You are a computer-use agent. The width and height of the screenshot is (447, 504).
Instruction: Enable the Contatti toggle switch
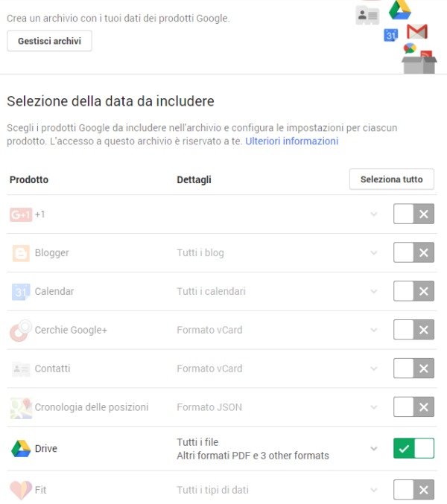(x=413, y=369)
